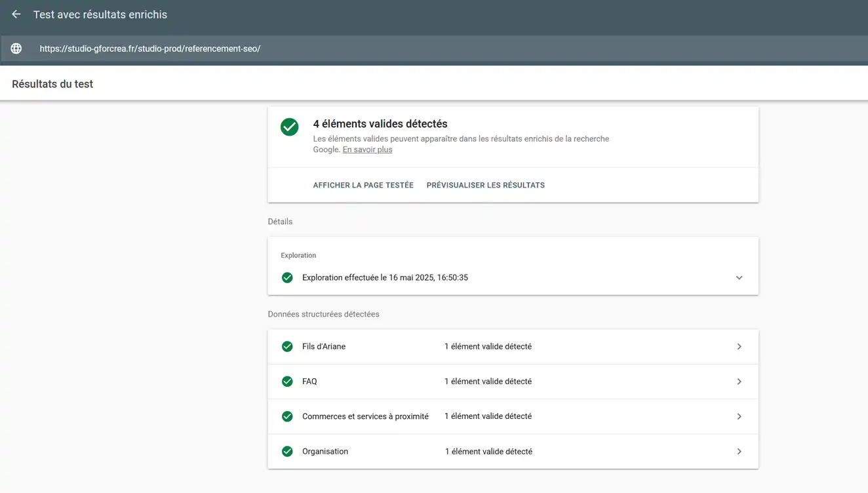This screenshot has width=868, height=493.
Task: Open FAQ row chevron
Action: point(739,382)
